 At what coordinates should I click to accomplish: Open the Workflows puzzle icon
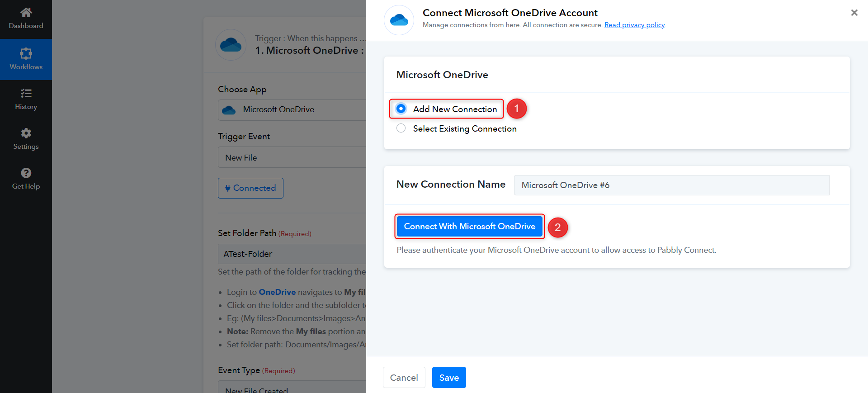26,54
